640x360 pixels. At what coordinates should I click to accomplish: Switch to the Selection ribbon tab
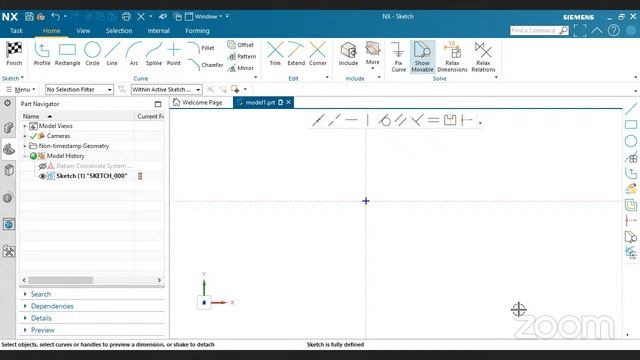tap(119, 31)
